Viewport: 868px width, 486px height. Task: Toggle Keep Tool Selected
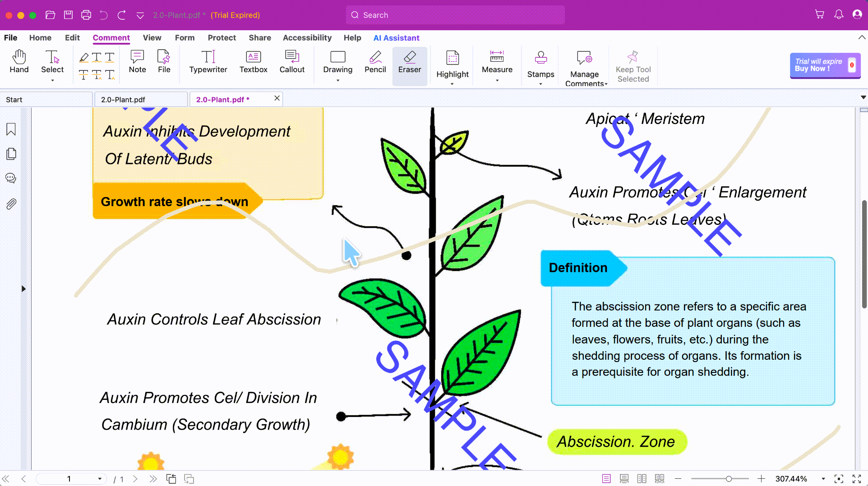(x=633, y=66)
